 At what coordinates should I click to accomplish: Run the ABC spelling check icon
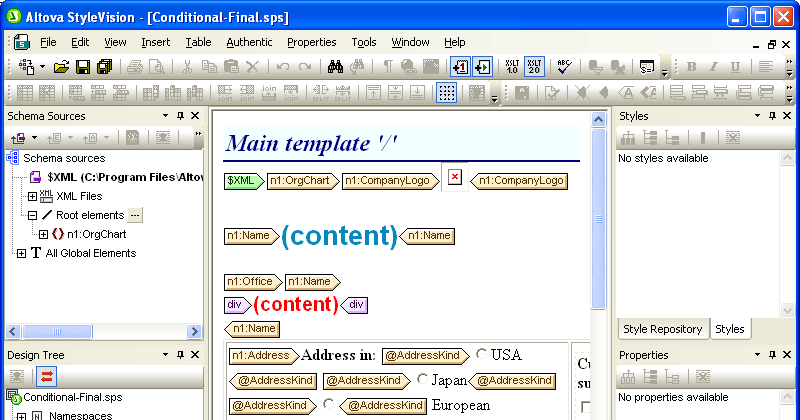pos(564,67)
